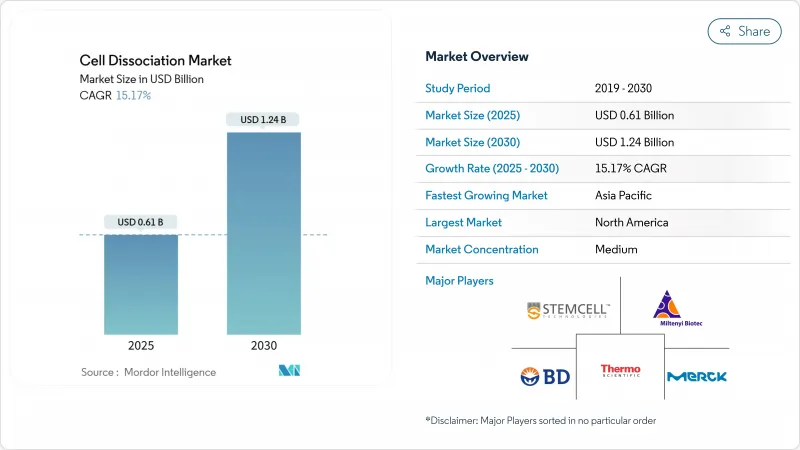Screen dimensions: 800x450
Task: Click the Share button
Action: tap(745, 31)
